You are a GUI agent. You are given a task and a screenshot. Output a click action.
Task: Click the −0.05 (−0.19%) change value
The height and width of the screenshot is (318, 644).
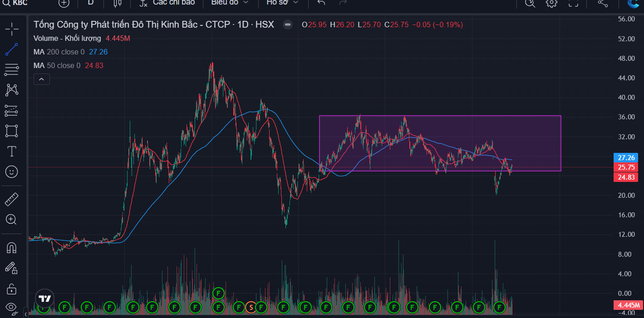tap(438, 24)
